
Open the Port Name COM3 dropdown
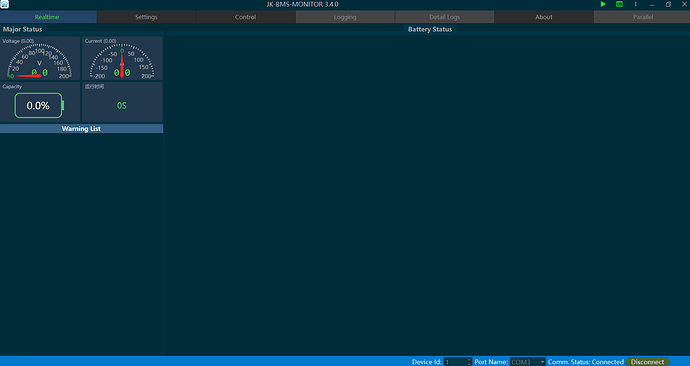(x=527, y=362)
